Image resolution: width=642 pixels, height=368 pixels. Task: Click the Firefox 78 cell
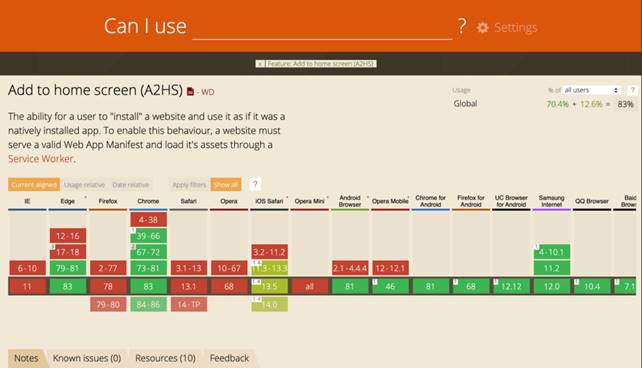tap(108, 286)
